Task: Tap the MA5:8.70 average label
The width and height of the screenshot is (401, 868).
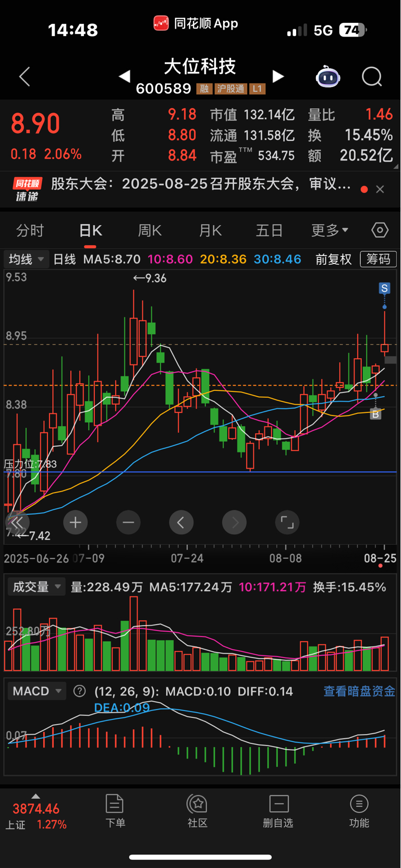Action: (112, 259)
